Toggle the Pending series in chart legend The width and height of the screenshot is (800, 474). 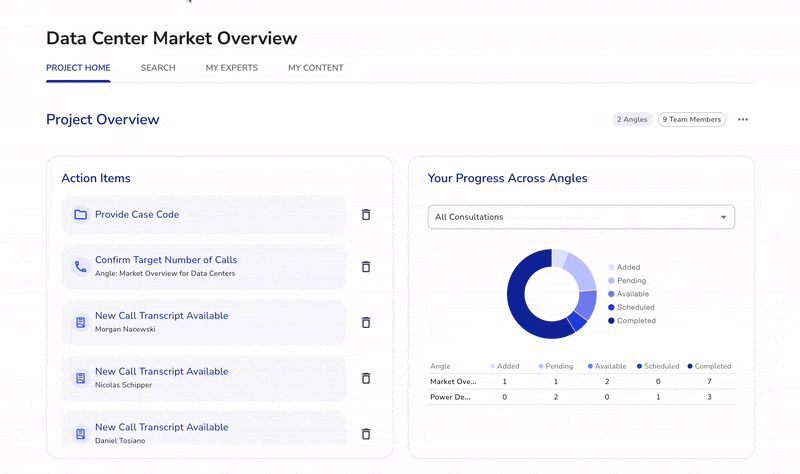pos(631,281)
